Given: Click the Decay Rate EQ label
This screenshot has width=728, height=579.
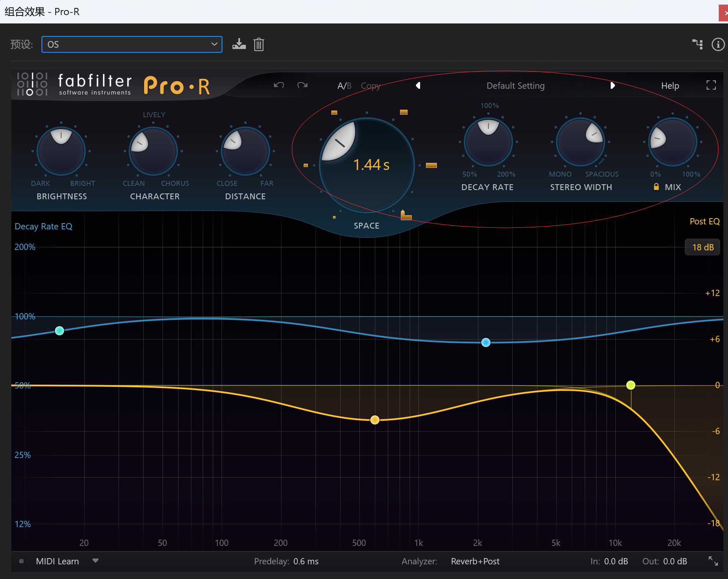Looking at the screenshot, I should pyautogui.click(x=44, y=226).
